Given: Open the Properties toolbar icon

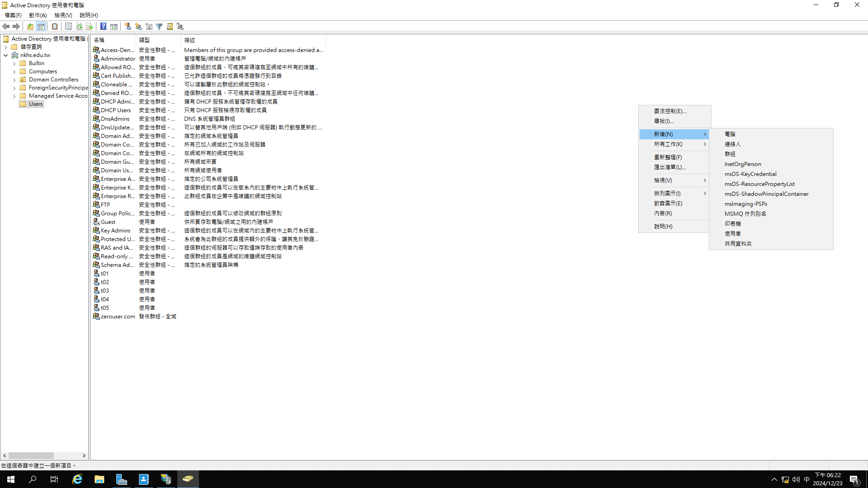Looking at the screenshot, I should coord(68,27).
